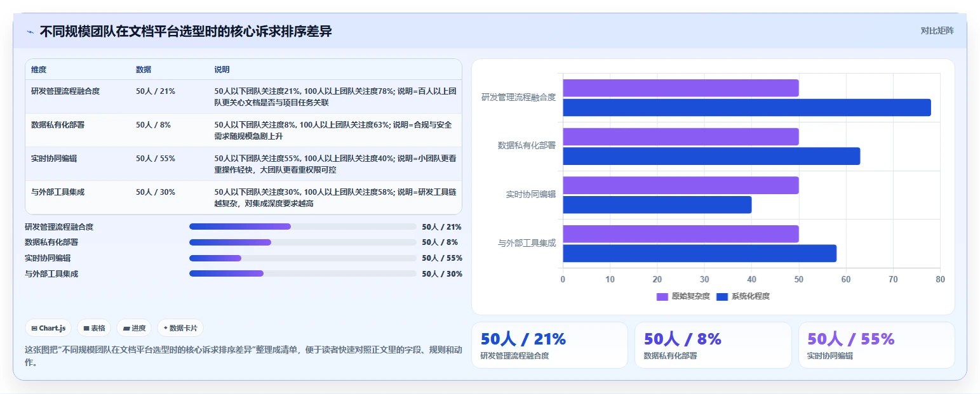The image size is (980, 394).
Task: Click the 实时协同编辑 progress row label
Action: coord(48,258)
